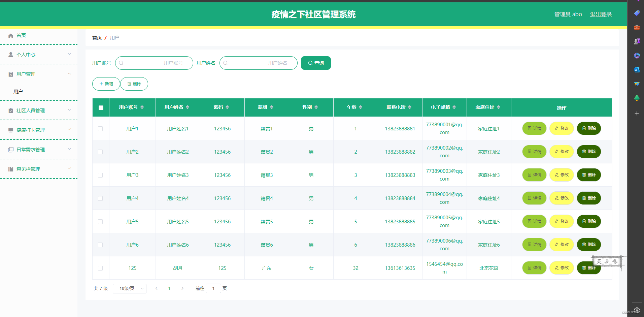644x317 pixels.
Task: Click the person icon beside 个人中心
Action: tap(11, 55)
